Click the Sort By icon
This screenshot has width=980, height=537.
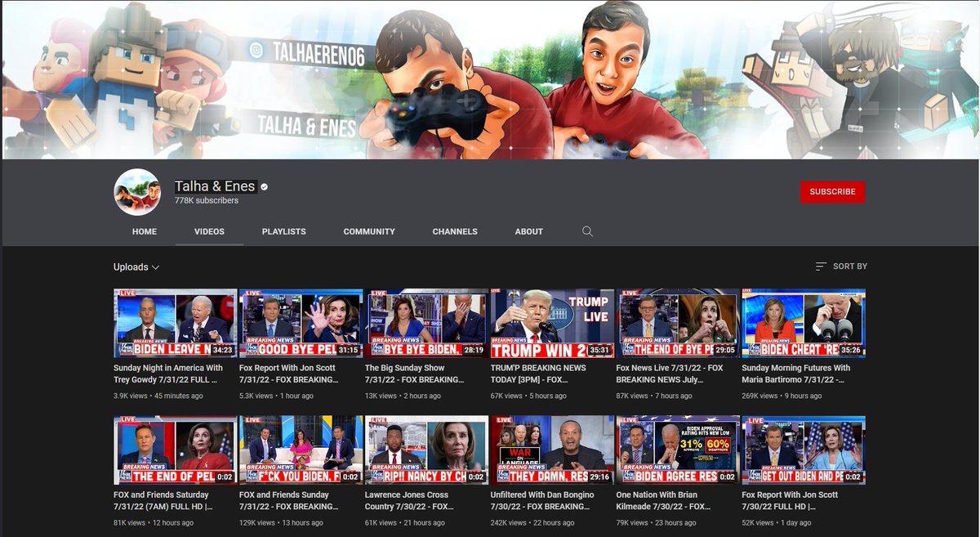[821, 266]
